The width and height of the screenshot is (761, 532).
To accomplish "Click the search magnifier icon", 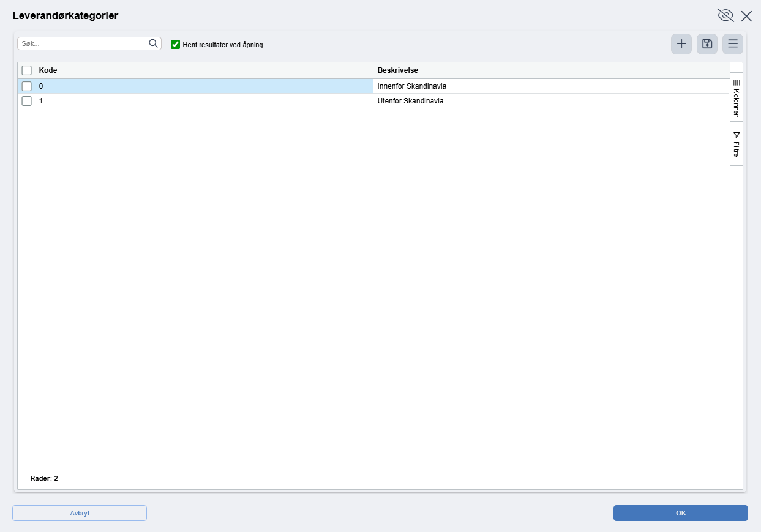I will point(153,43).
